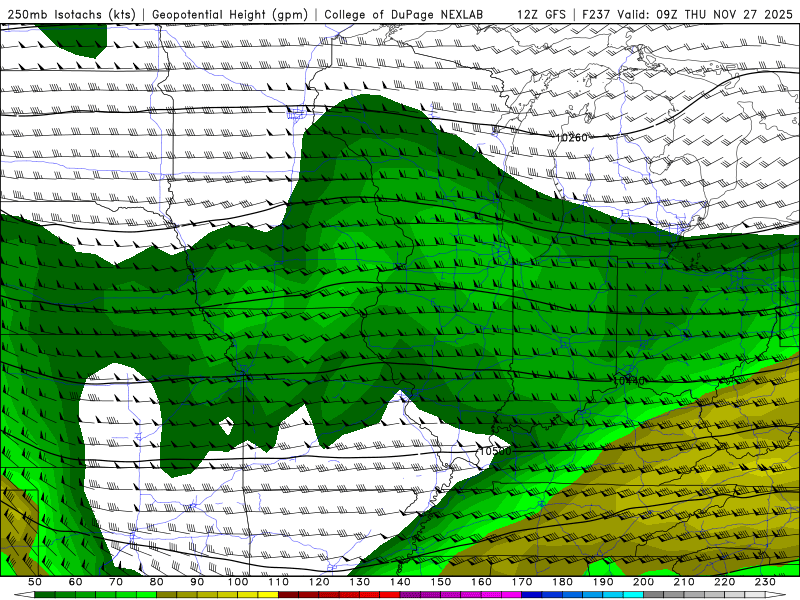This screenshot has height=600, width=800.
Task: Click the "Geopotential Height (gpm)" title text
Action: coord(230,15)
